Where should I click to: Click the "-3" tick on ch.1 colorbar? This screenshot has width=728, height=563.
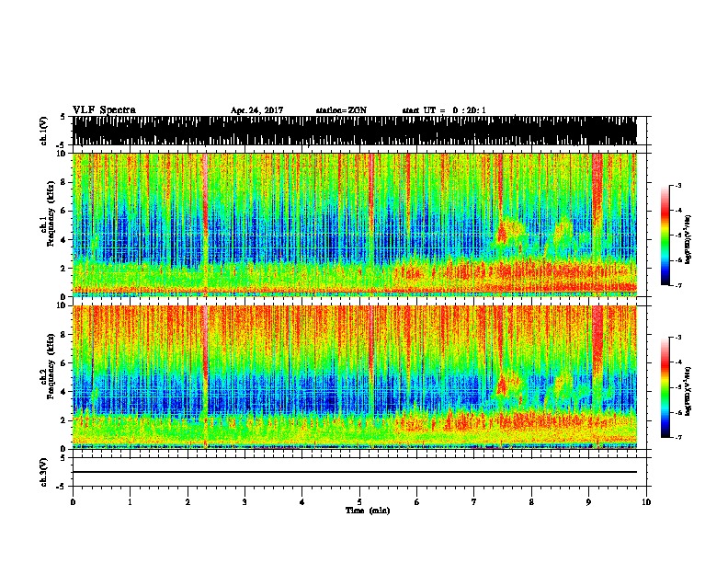click(x=677, y=186)
